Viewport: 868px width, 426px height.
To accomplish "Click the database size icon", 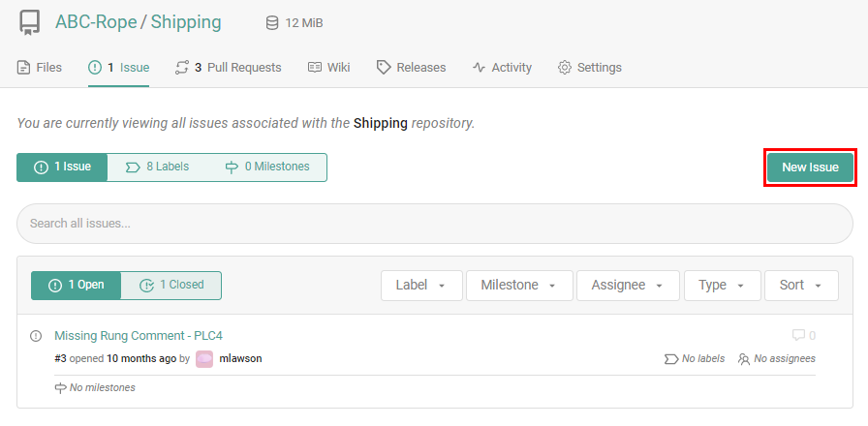I will click(x=272, y=22).
